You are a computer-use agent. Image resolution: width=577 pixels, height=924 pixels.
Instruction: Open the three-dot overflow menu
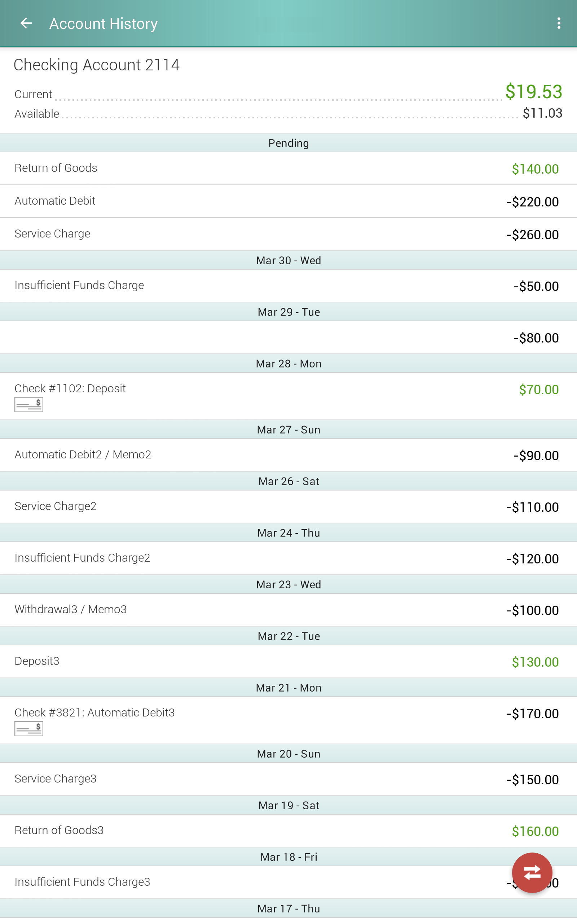[558, 24]
